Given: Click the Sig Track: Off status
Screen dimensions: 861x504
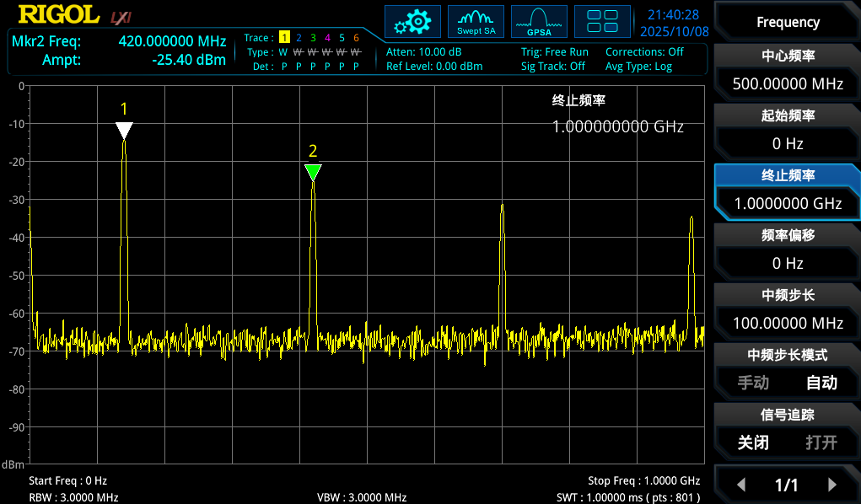Looking at the screenshot, I should click(553, 67).
